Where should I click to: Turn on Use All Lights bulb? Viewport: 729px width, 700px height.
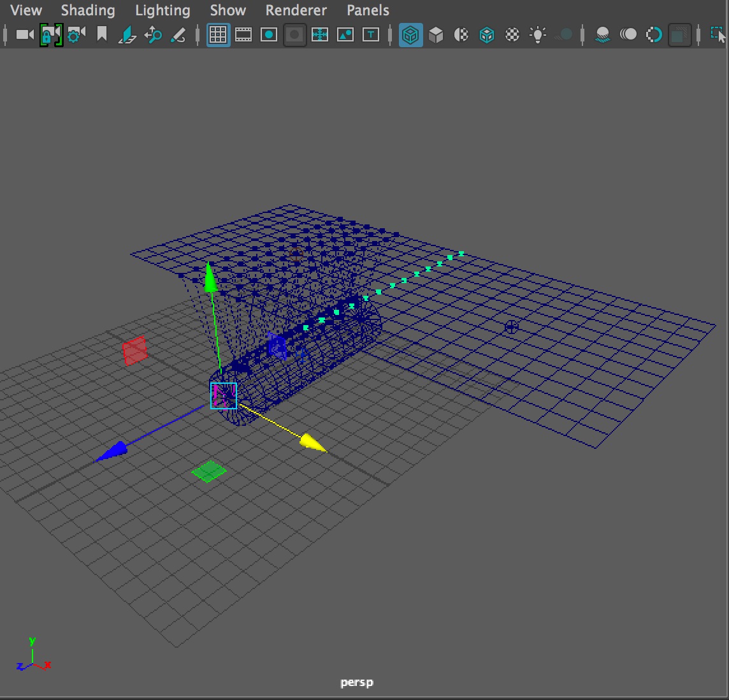pyautogui.click(x=538, y=34)
